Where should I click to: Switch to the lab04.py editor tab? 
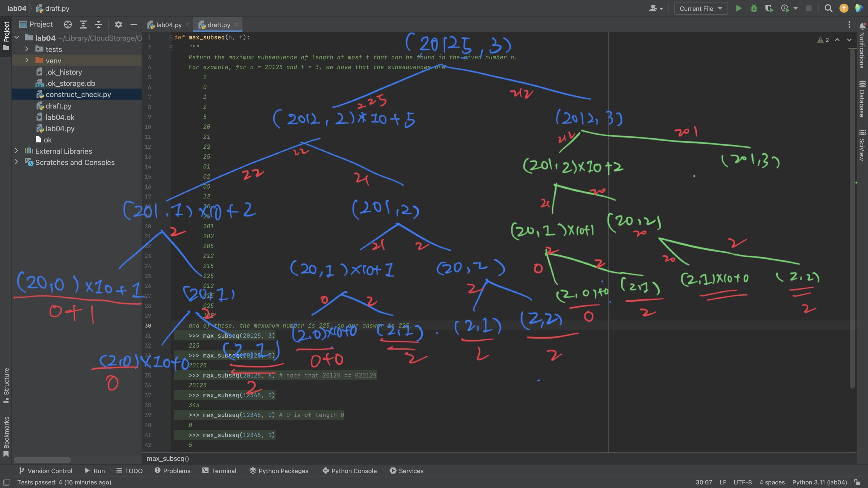coord(168,24)
